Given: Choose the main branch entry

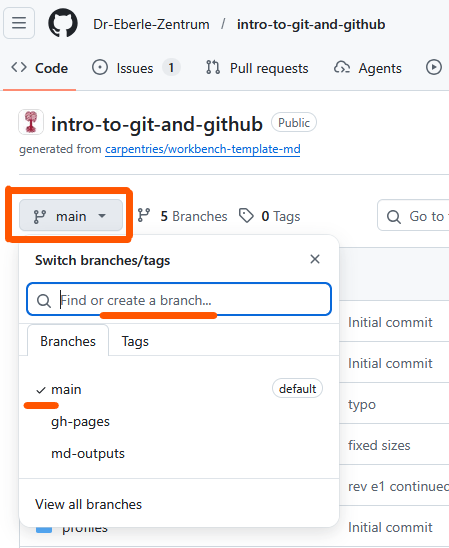Looking at the screenshot, I should tap(179, 389).
